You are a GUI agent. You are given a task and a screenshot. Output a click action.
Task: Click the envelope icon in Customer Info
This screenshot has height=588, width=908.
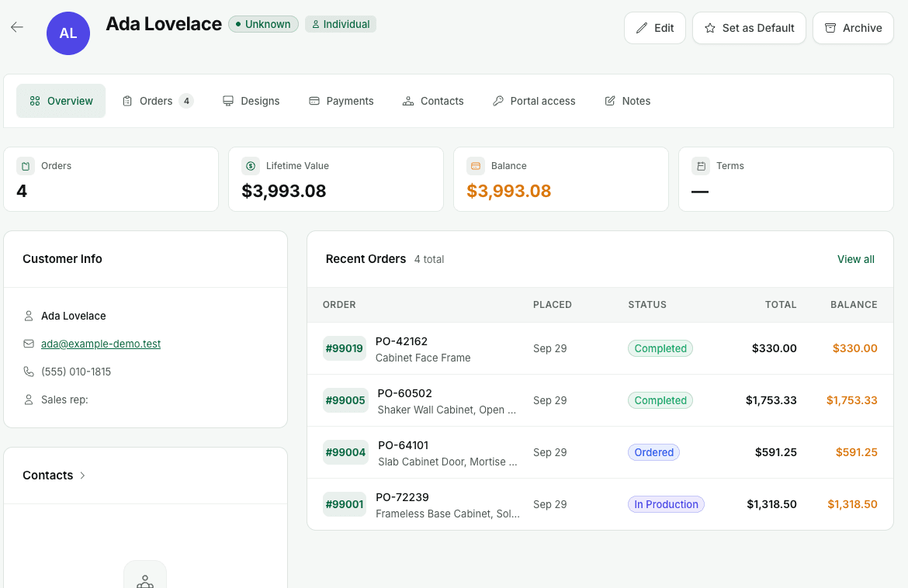pos(29,344)
